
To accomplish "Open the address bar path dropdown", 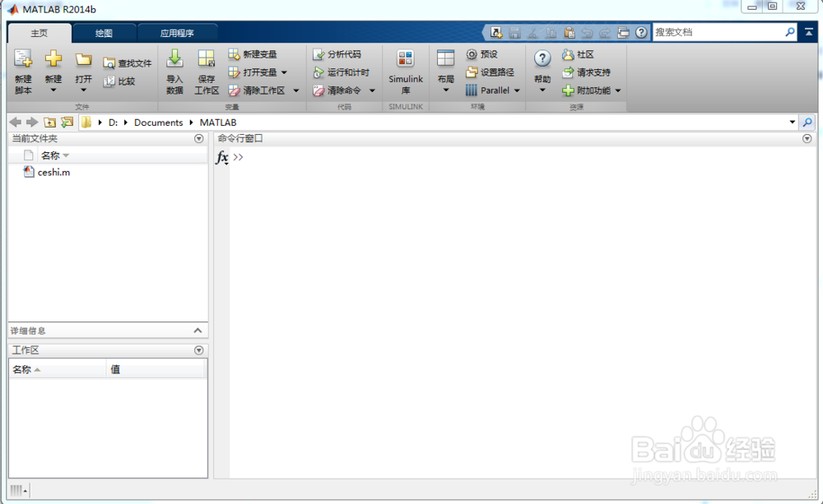I will pyautogui.click(x=792, y=123).
